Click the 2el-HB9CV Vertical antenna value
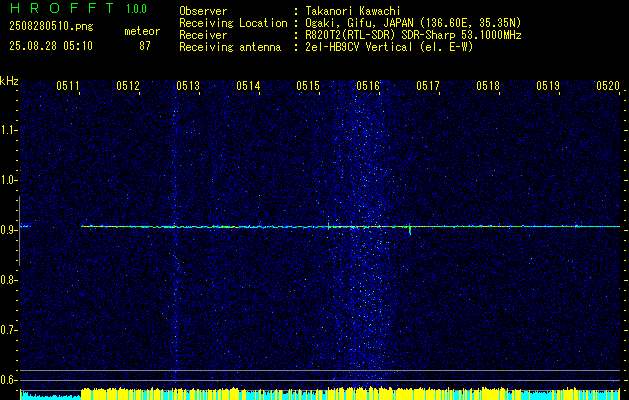 point(389,47)
